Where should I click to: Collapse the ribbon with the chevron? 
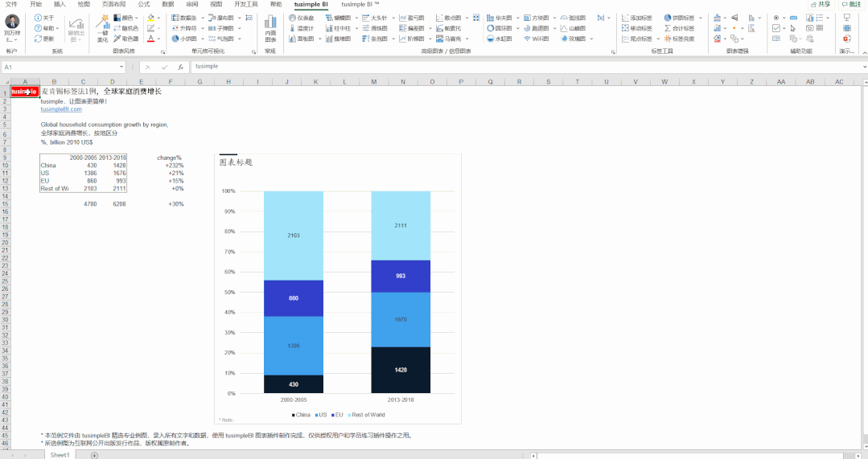pos(863,51)
